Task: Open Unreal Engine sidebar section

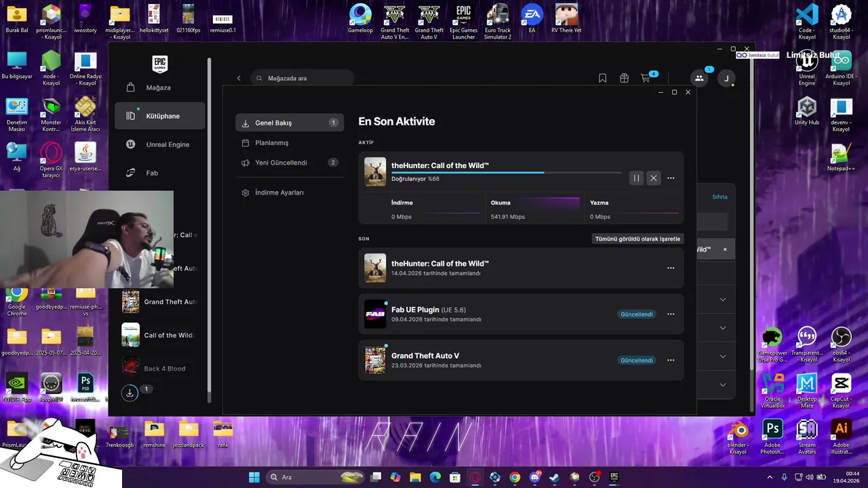Action: point(159,144)
